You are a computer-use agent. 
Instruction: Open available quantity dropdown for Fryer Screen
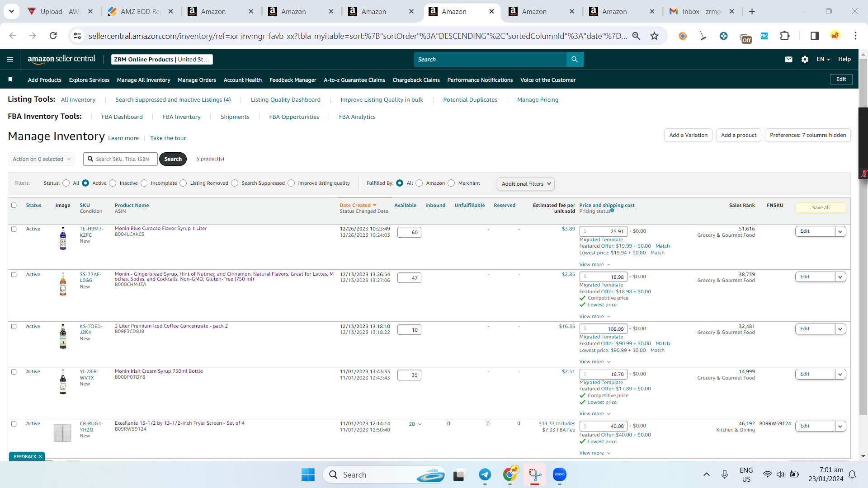tap(415, 424)
